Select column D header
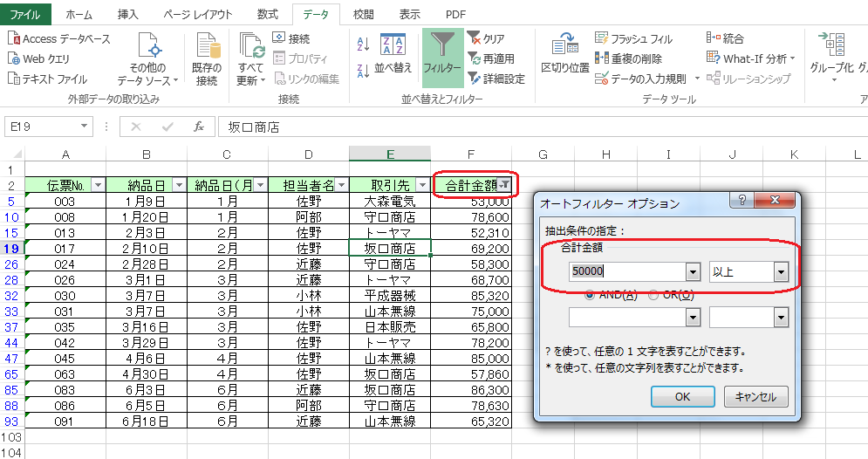Screen dimensions: 868x459 point(308,154)
